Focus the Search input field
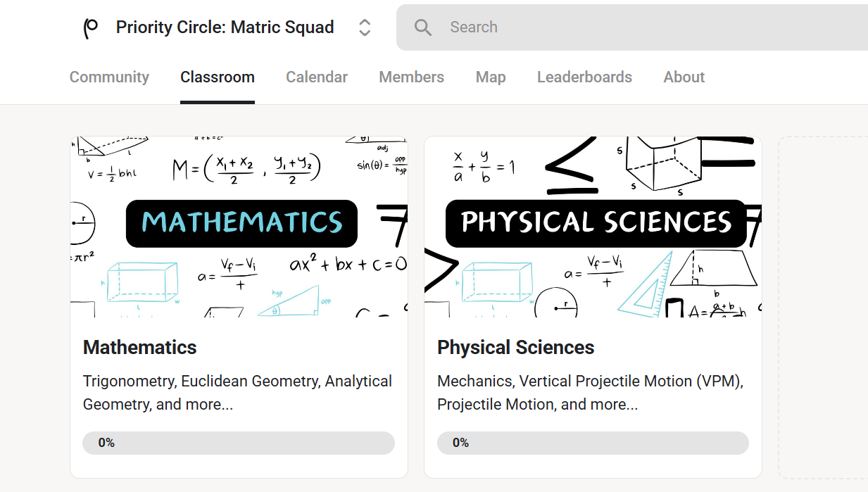Screen dimensions: 868x492 tap(634, 27)
